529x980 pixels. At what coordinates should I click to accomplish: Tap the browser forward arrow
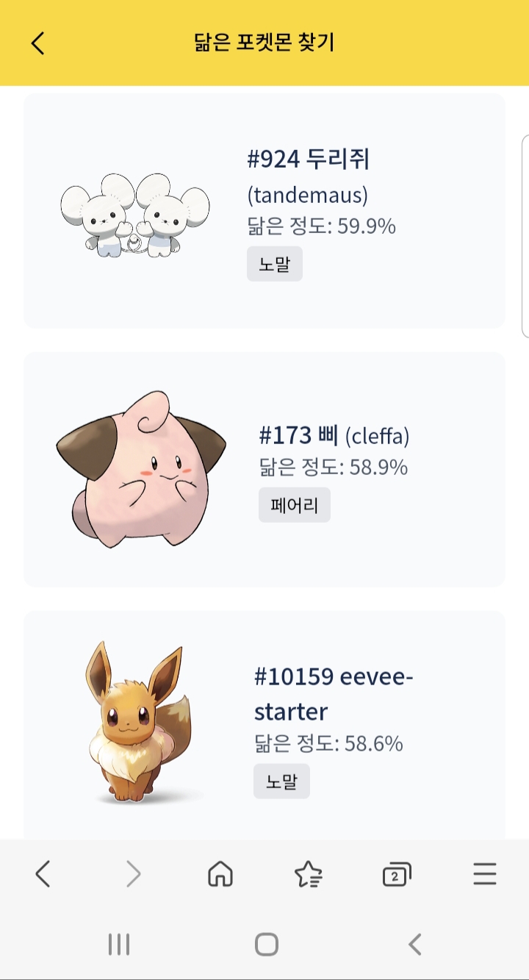pyautogui.click(x=133, y=874)
